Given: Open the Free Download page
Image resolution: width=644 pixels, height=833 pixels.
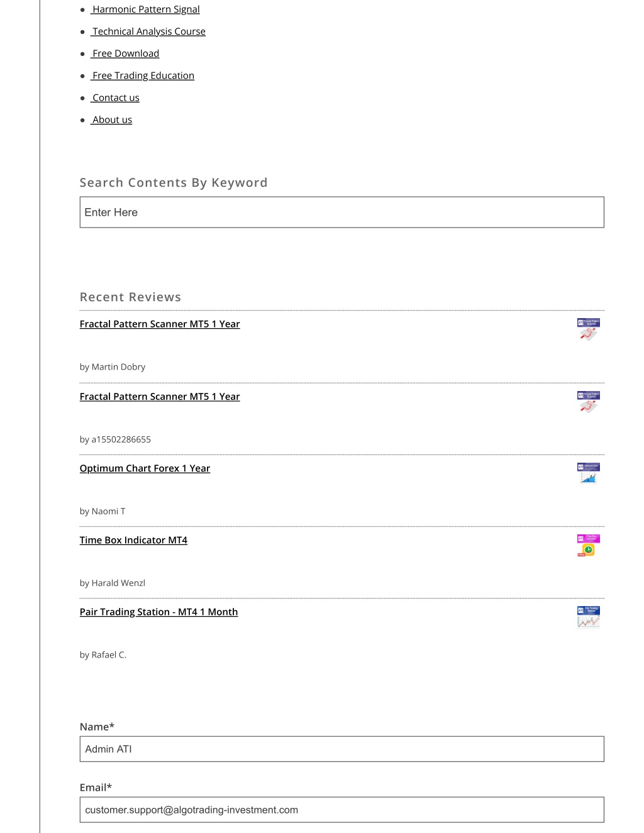Looking at the screenshot, I should (x=125, y=53).
